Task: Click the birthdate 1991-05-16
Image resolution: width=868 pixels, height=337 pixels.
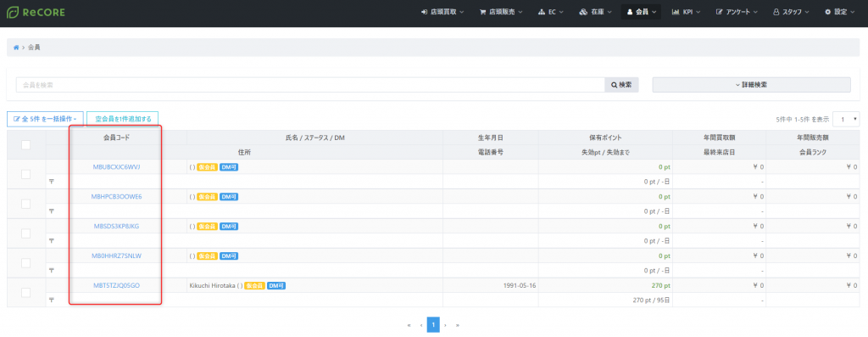Action: click(x=520, y=285)
